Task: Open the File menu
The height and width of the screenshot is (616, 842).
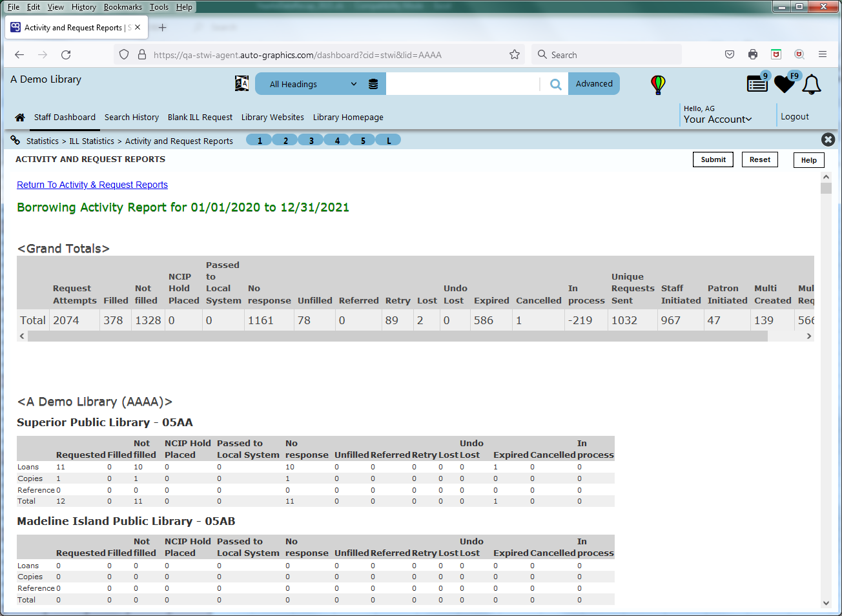Action: click(13, 7)
